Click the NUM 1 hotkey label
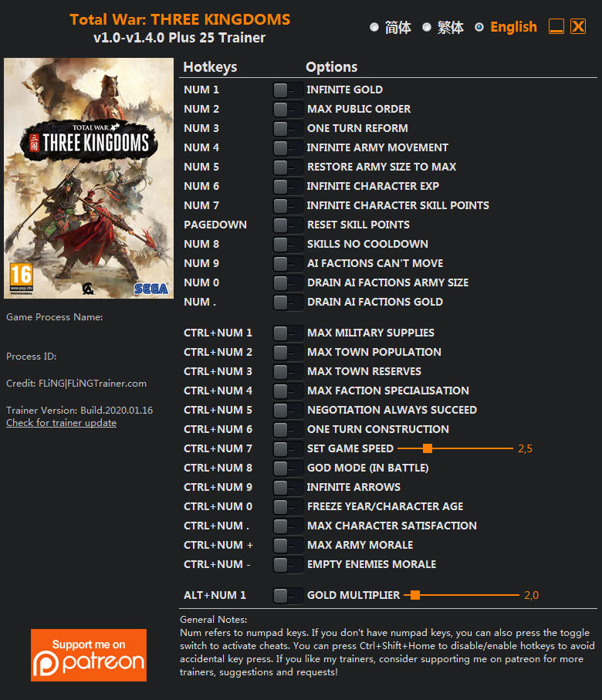The image size is (602, 700). 201,90
